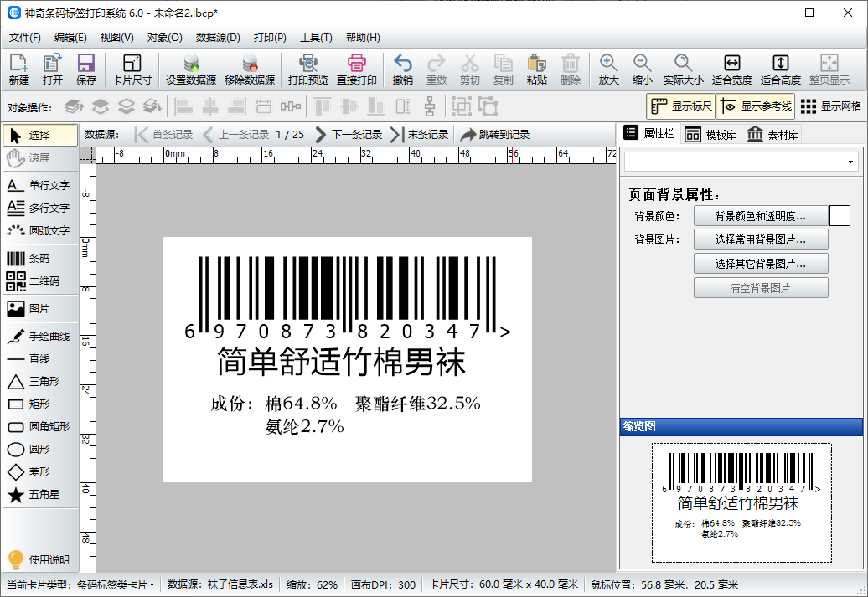The image size is (868, 597).
Task: Click the 移除数据源 icon
Action: click(250, 69)
